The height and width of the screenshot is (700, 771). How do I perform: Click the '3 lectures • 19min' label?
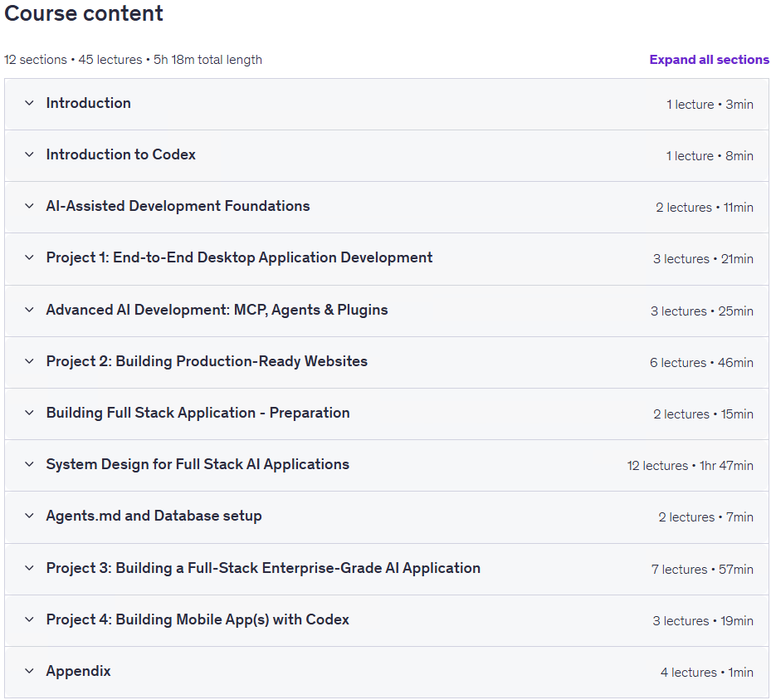pyautogui.click(x=703, y=621)
